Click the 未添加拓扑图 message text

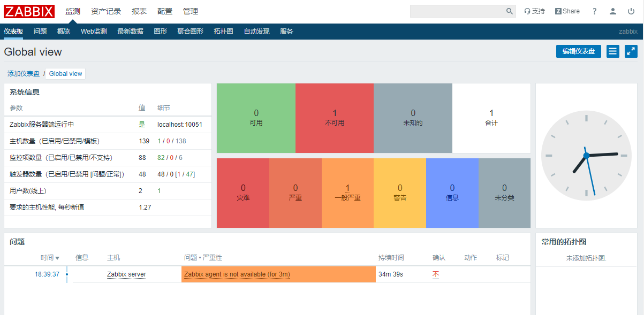[x=586, y=258]
